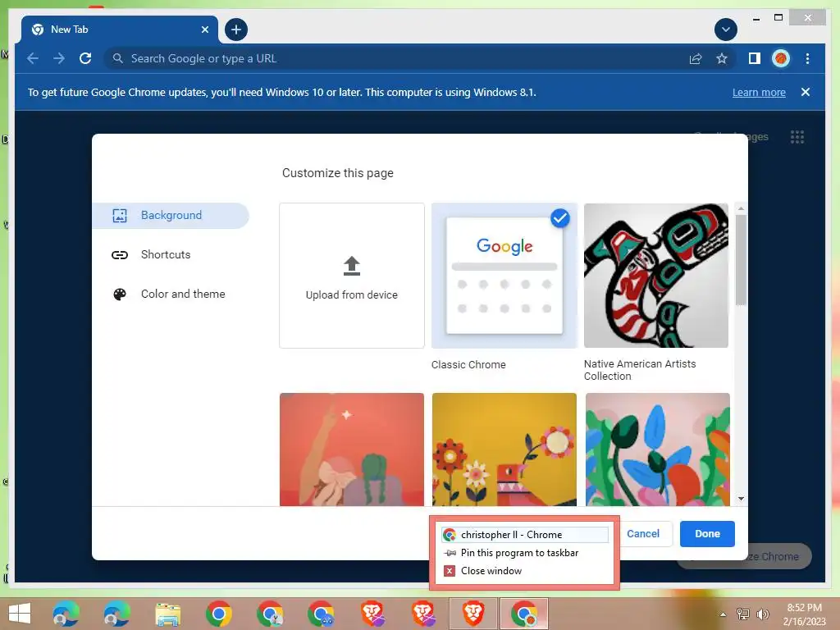The width and height of the screenshot is (840, 630).
Task: Dismiss the Windows 10 update notice bar
Action: [806, 92]
